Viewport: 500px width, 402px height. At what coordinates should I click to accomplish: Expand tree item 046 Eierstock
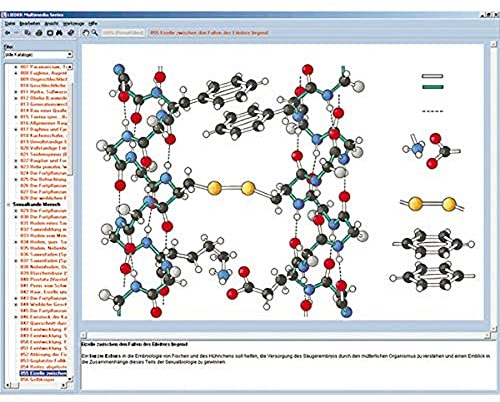pos(16,317)
